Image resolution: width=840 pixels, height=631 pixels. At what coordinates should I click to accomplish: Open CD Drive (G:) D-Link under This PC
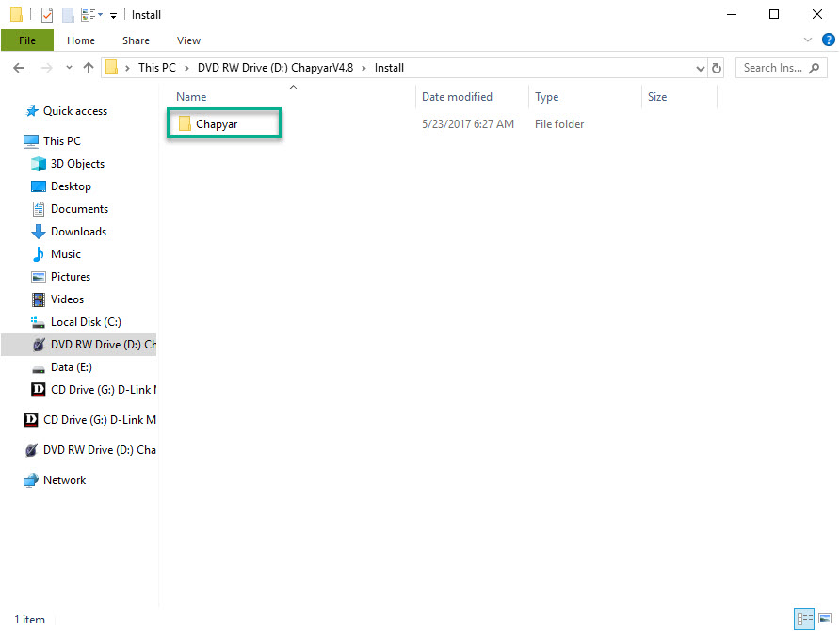point(94,389)
